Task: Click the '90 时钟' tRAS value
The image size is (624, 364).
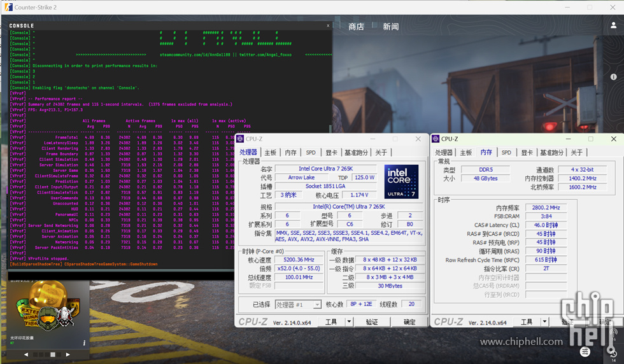Action: tap(546, 251)
